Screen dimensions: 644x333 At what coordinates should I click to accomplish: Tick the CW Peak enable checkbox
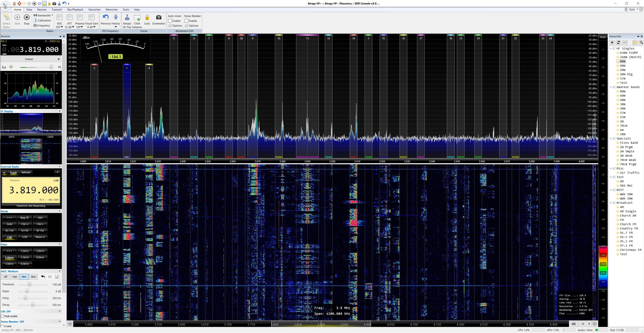coord(3,316)
